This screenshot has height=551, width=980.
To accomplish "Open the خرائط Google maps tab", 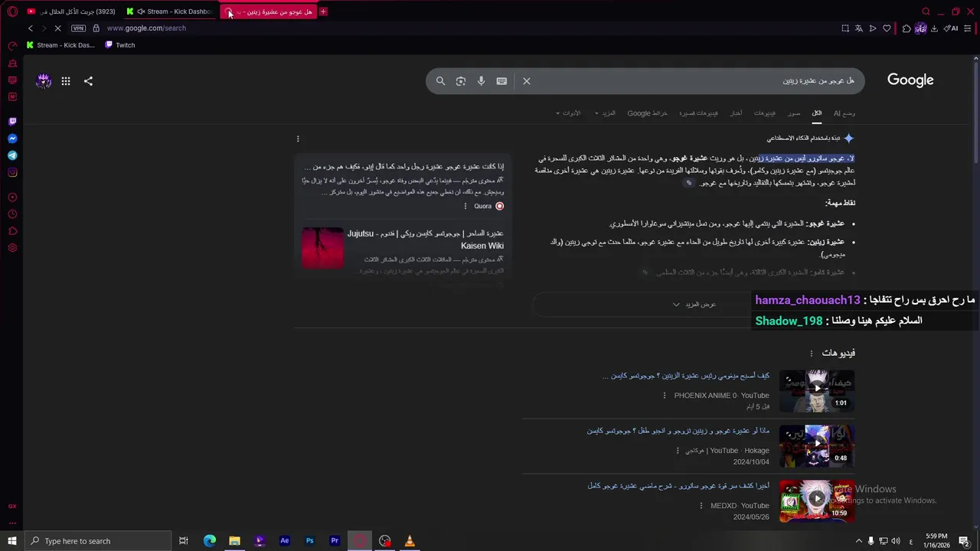I will (648, 113).
